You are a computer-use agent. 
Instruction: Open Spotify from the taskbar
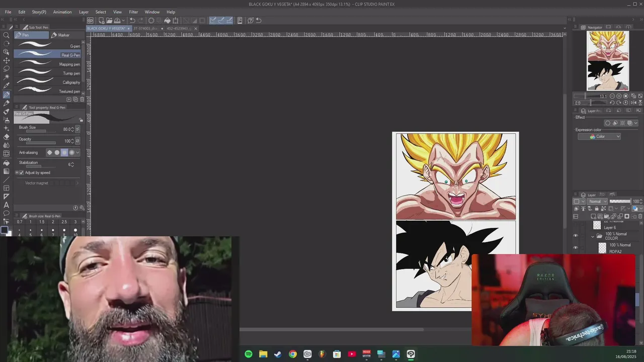pos(249,354)
